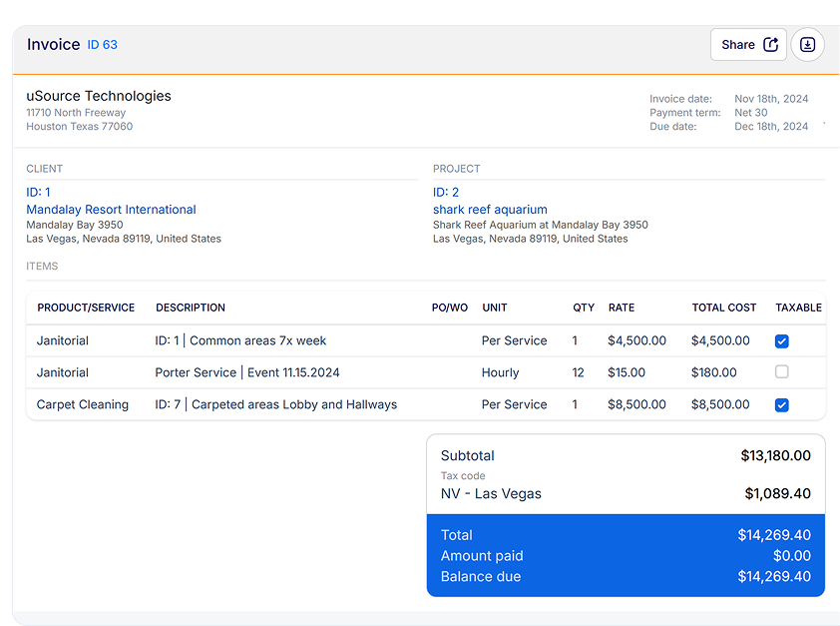Open project ID: 2 link
840x626 pixels.
pos(446,192)
